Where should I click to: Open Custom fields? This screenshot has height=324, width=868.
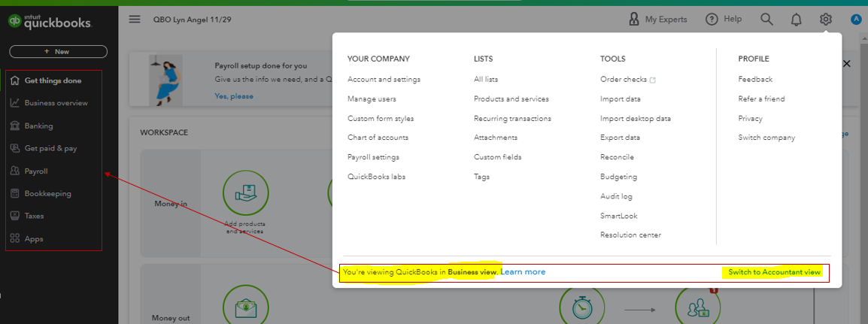tap(498, 157)
